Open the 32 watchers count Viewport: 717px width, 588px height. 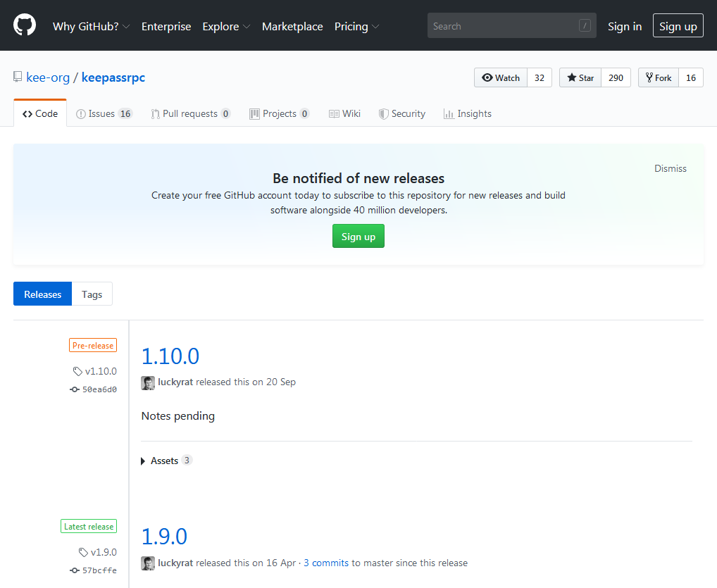pos(540,77)
